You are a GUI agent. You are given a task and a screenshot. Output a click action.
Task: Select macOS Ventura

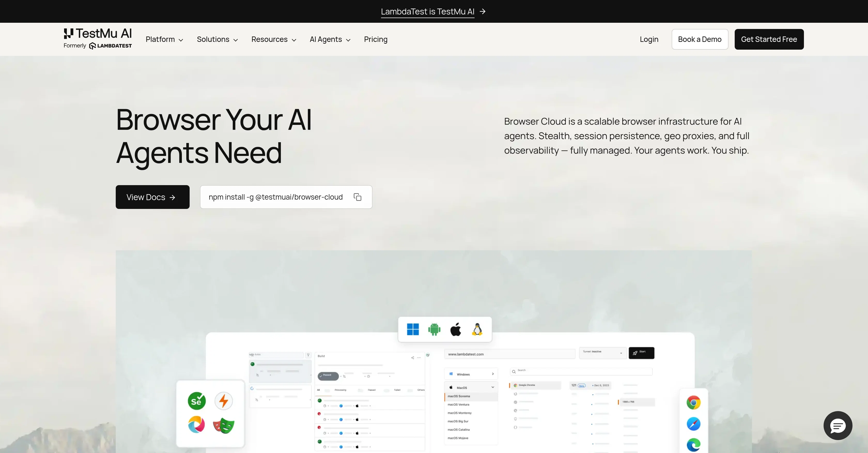tap(458, 404)
